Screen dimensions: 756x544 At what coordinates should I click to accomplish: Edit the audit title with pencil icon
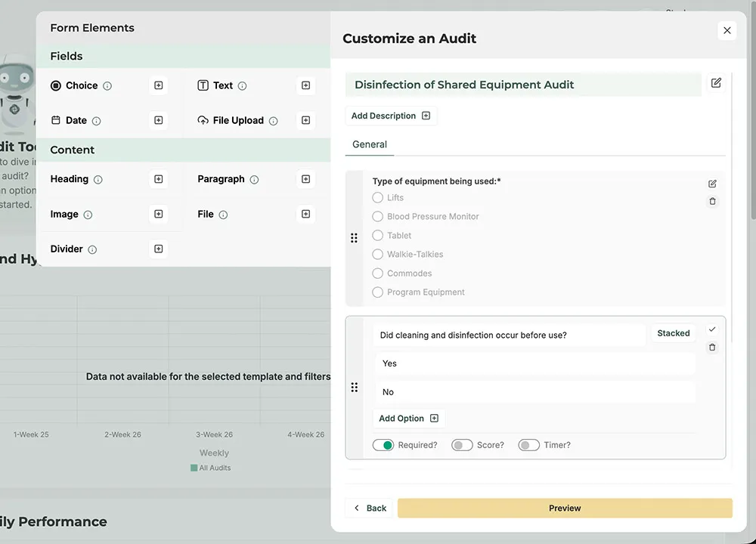(x=716, y=83)
